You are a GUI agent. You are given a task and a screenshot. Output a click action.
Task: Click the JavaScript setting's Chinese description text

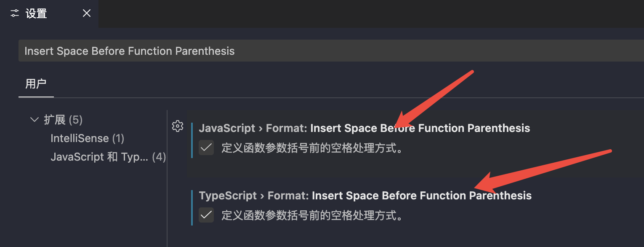(312, 148)
